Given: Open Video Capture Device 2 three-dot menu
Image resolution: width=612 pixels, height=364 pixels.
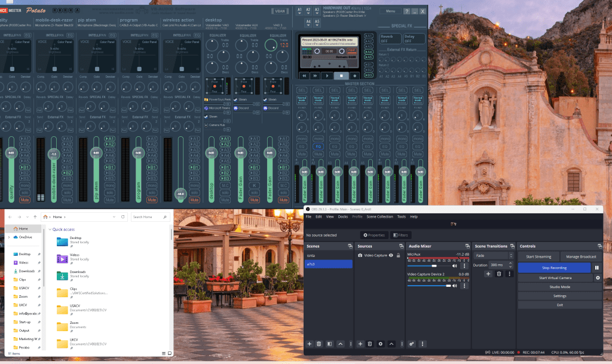Looking at the screenshot, I should tap(464, 286).
